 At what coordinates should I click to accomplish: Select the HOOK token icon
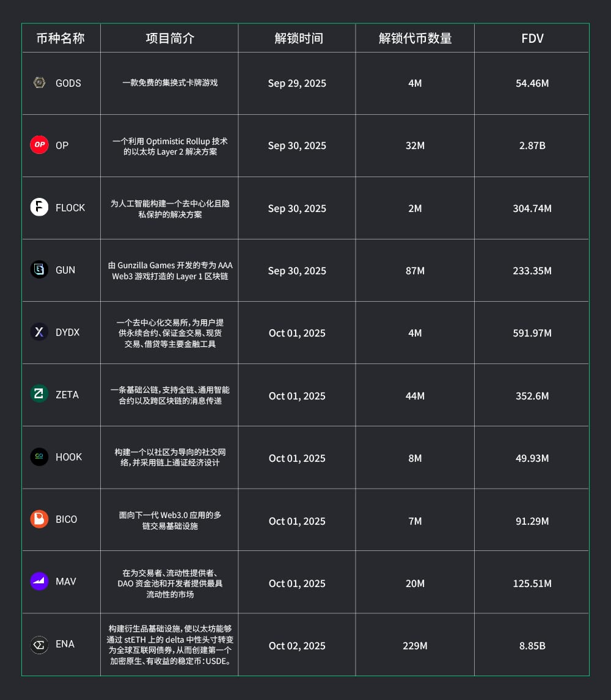(x=39, y=457)
